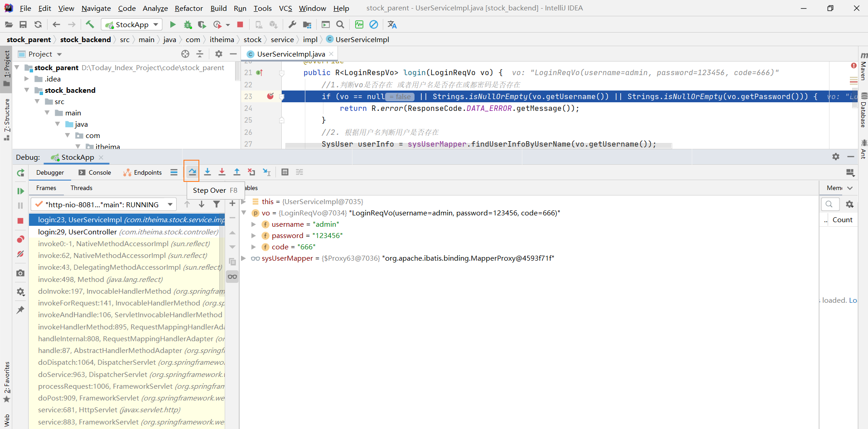
Task: Switch to the Console tab
Action: (95, 172)
